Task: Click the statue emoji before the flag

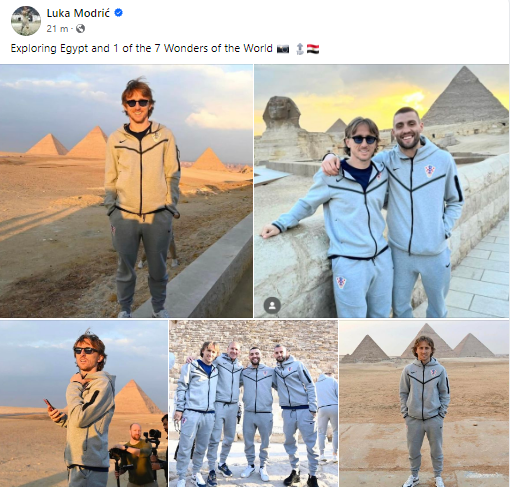Action: click(x=300, y=49)
